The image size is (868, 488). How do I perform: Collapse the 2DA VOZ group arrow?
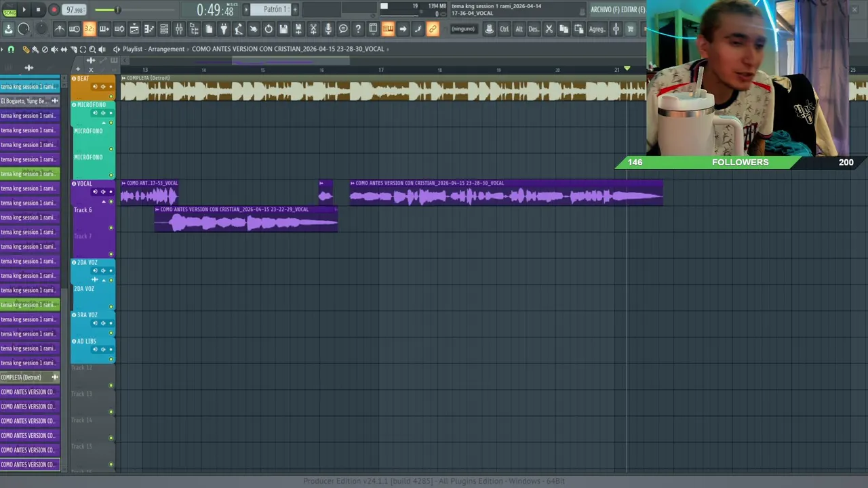click(104, 280)
